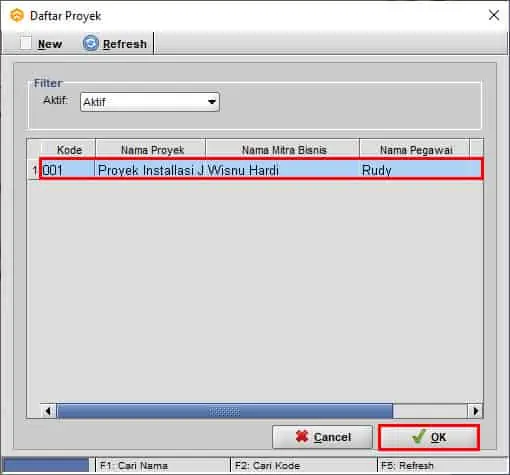Click the right scroll arrow
The image size is (510, 475).
click(x=475, y=411)
